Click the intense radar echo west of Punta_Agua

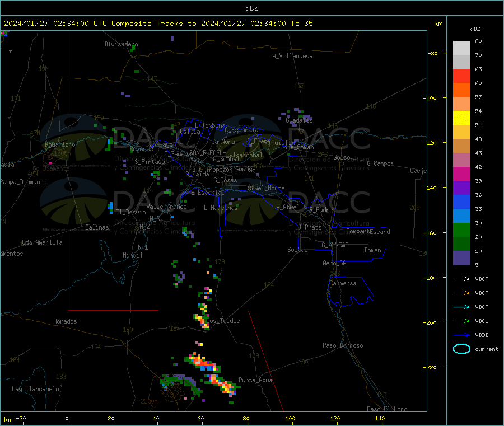pos(222,384)
